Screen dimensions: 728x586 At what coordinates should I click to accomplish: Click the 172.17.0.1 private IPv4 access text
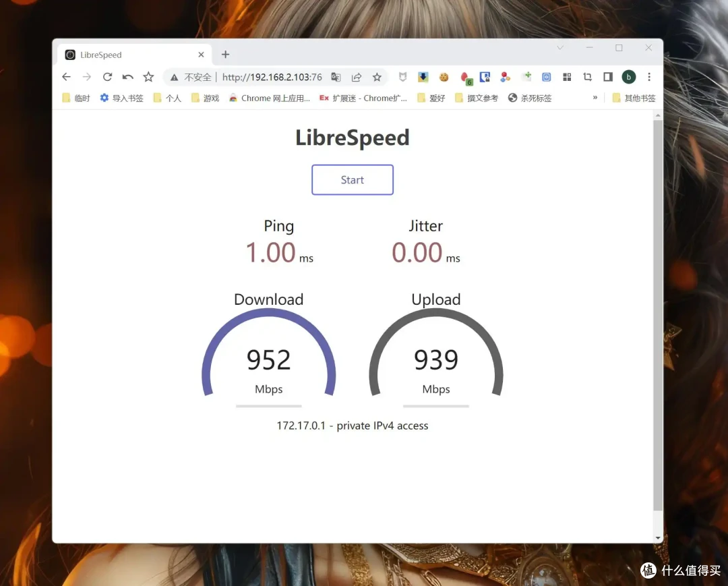click(x=353, y=426)
